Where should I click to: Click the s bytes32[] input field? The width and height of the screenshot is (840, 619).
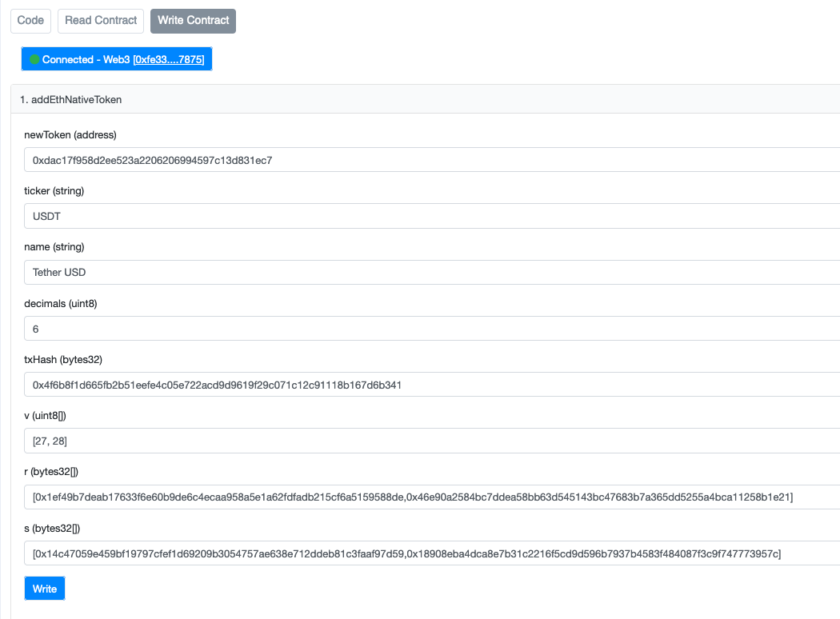[x=432, y=553]
